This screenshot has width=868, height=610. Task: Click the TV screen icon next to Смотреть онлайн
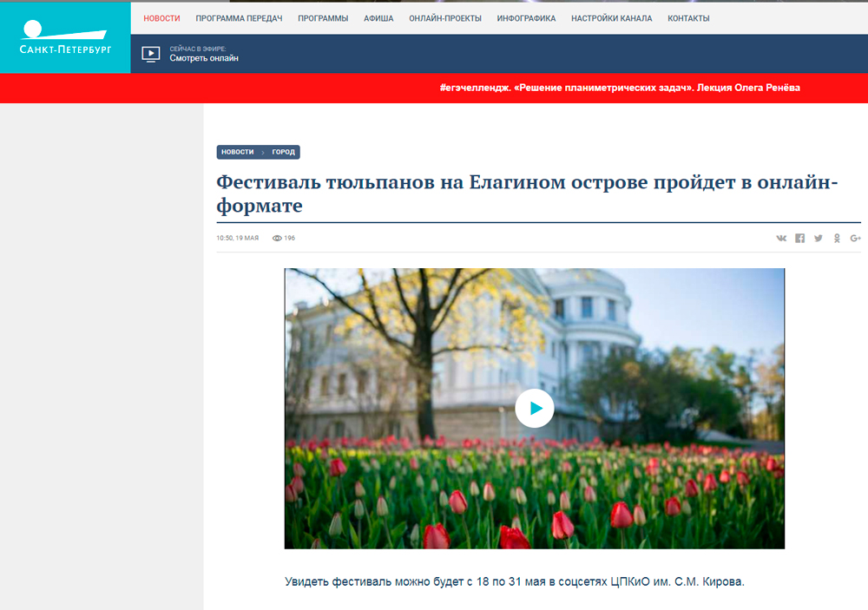point(151,53)
